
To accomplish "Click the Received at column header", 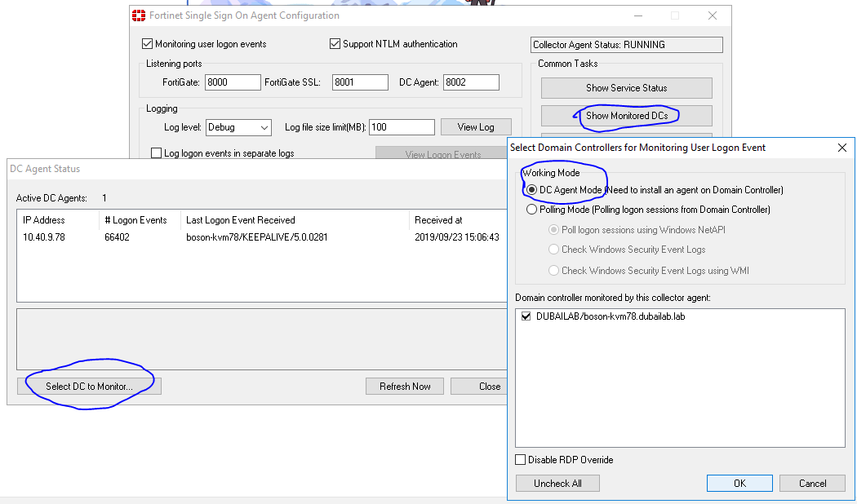I will [x=458, y=220].
